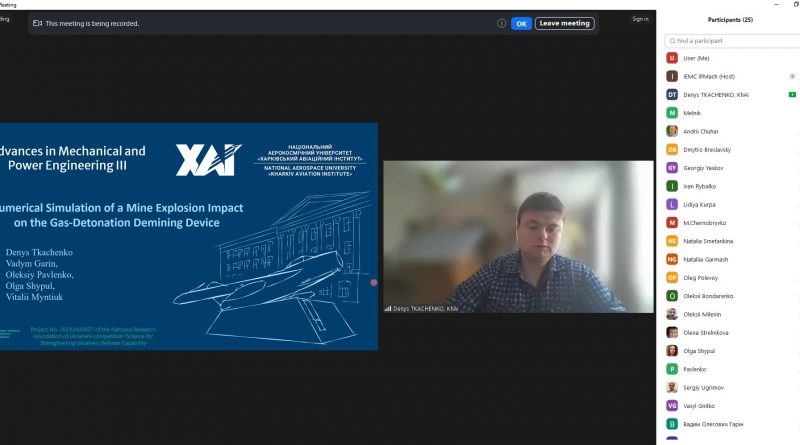Click Olga Shypul's profile picture
Screen dimensions: 800x445
[672, 351]
